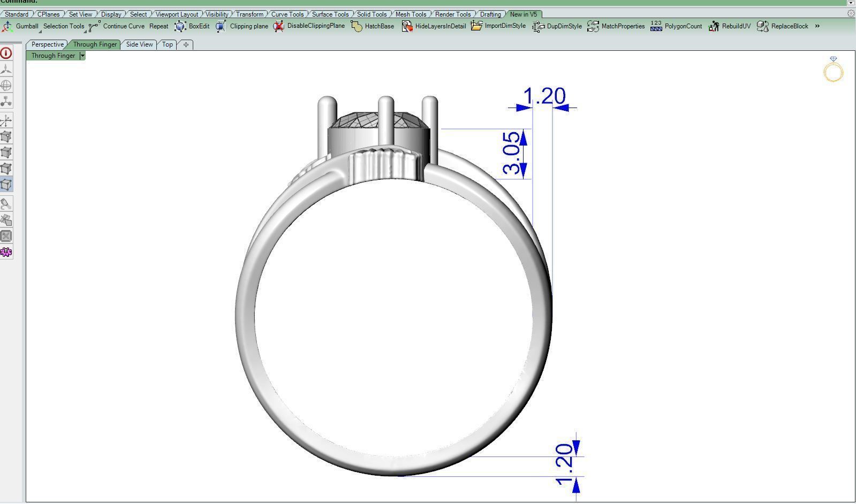Viewport: 856px width, 504px height.
Task: Switch to the Side View viewport tab
Action: (139, 44)
